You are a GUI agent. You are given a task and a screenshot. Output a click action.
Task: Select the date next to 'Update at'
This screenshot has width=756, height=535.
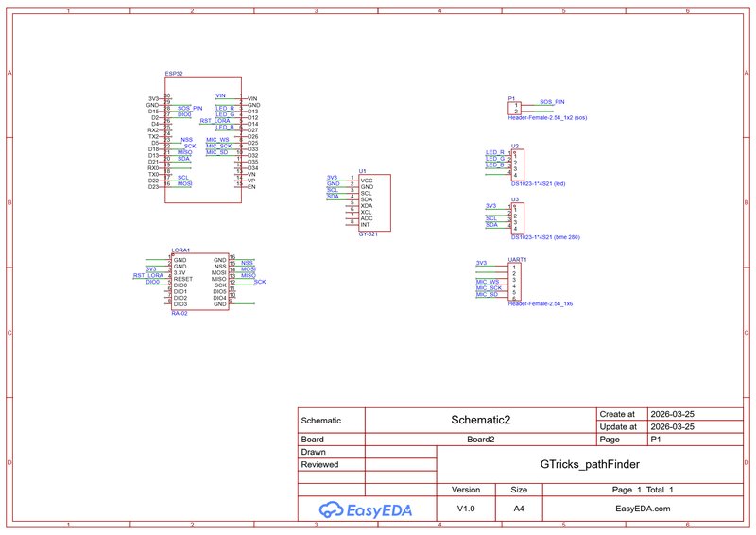point(672,426)
